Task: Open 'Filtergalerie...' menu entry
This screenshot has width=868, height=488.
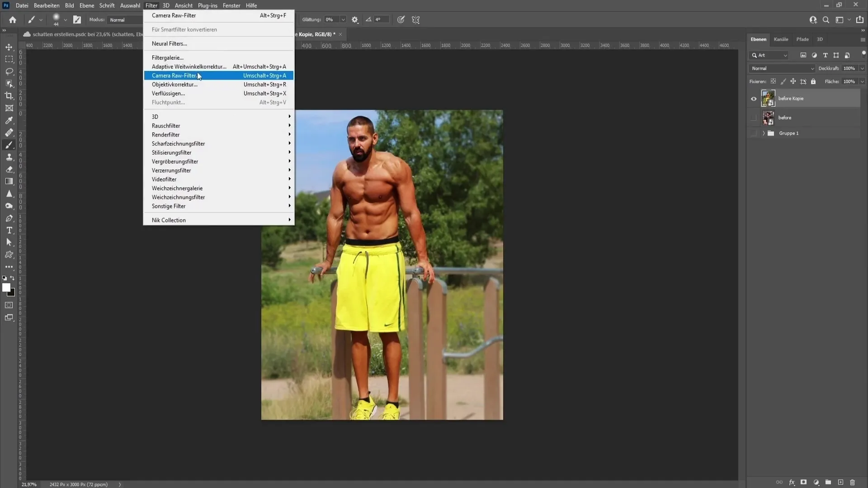Action: tap(219, 57)
